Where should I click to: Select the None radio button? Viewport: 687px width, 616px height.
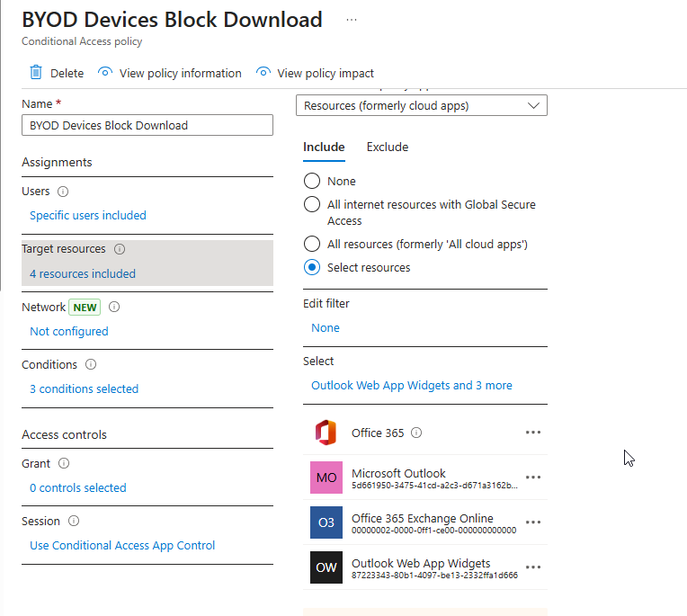312,181
